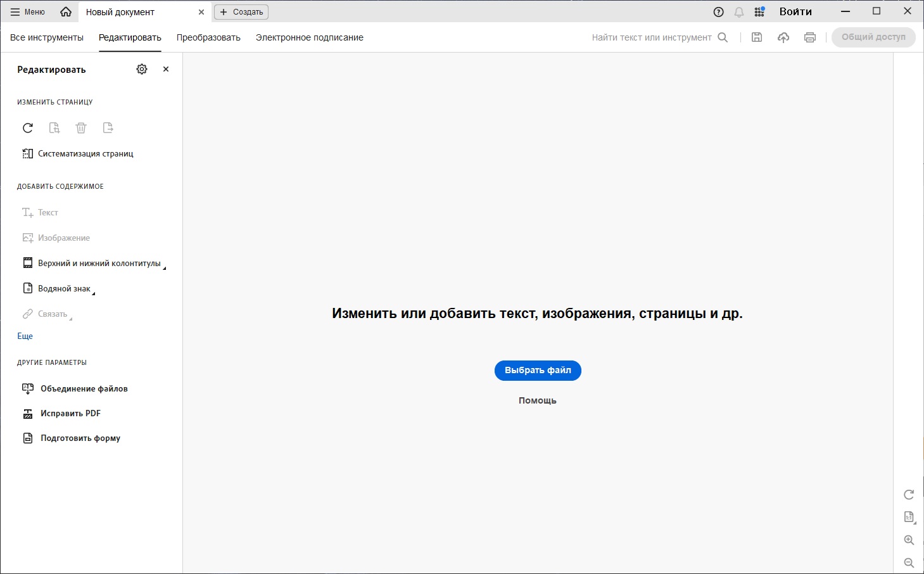The image size is (924, 574).
Task: Click the Найти текст или инструмент search field
Action: tap(652, 37)
